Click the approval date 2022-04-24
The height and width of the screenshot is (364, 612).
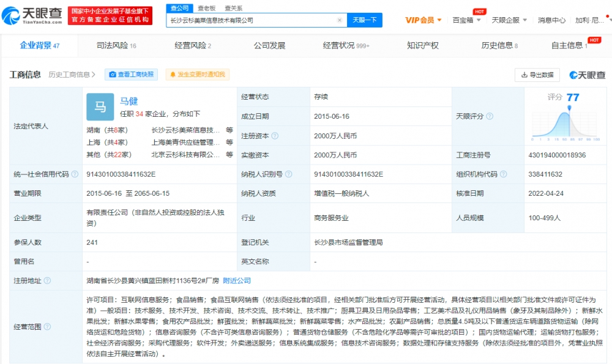pos(546,193)
